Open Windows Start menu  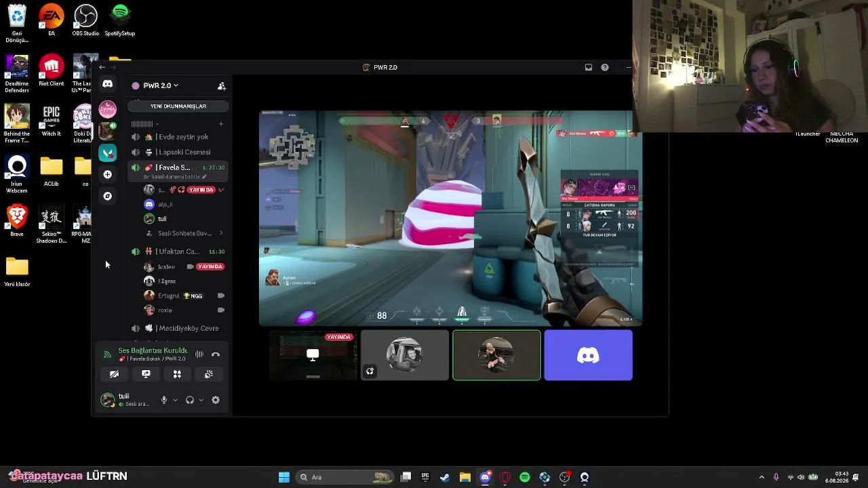tap(284, 477)
